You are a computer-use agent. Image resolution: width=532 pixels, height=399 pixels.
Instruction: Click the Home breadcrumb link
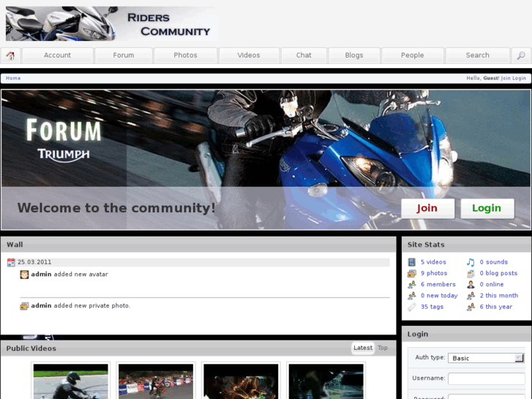pyautogui.click(x=13, y=78)
